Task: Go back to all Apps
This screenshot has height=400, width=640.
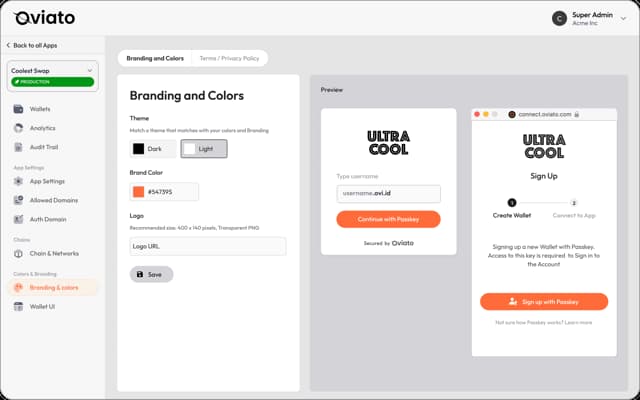Action: (x=32, y=45)
